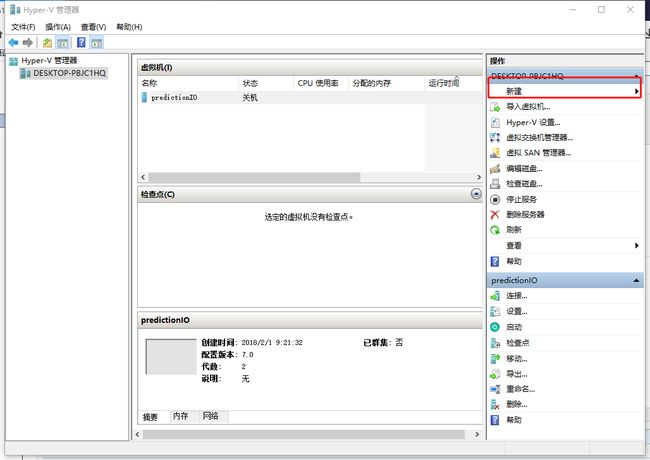Click the 检查点 icon for predictionIO
This screenshot has width=650, height=460.
coord(495,343)
